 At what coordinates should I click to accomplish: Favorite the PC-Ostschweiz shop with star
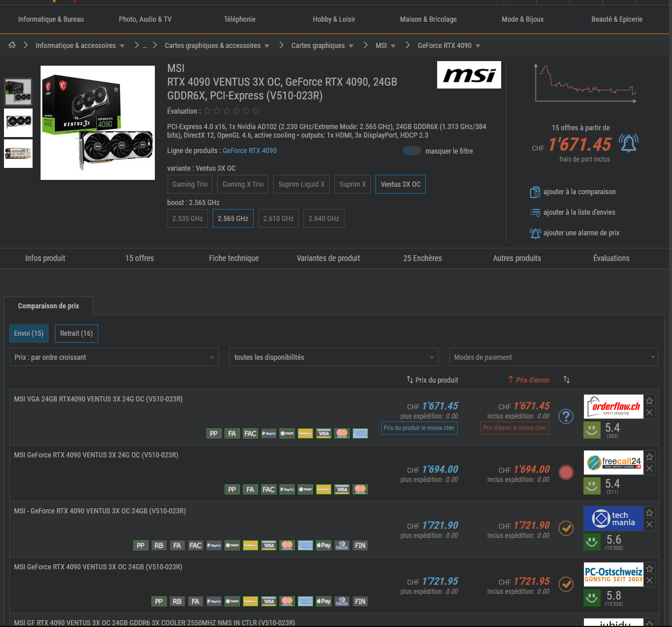click(x=649, y=568)
